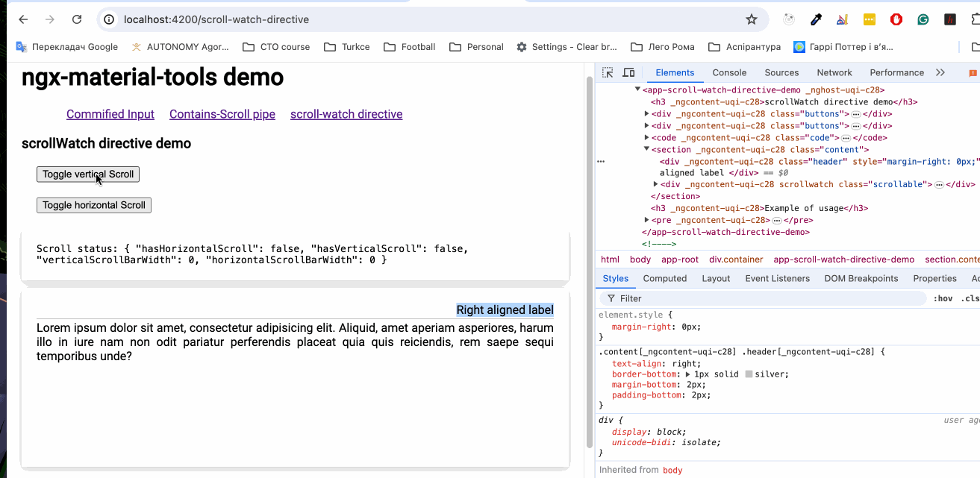Go forward in browser history
This screenshot has height=478, width=980.
pos(50,19)
